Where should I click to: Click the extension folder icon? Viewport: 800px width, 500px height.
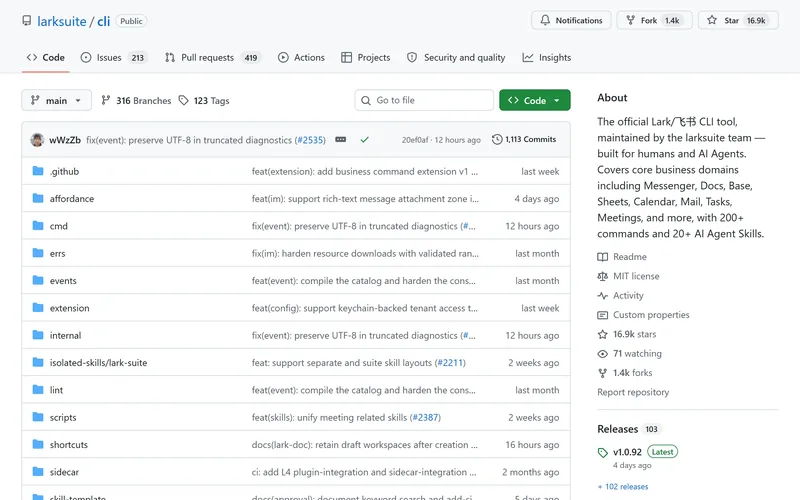point(38,307)
